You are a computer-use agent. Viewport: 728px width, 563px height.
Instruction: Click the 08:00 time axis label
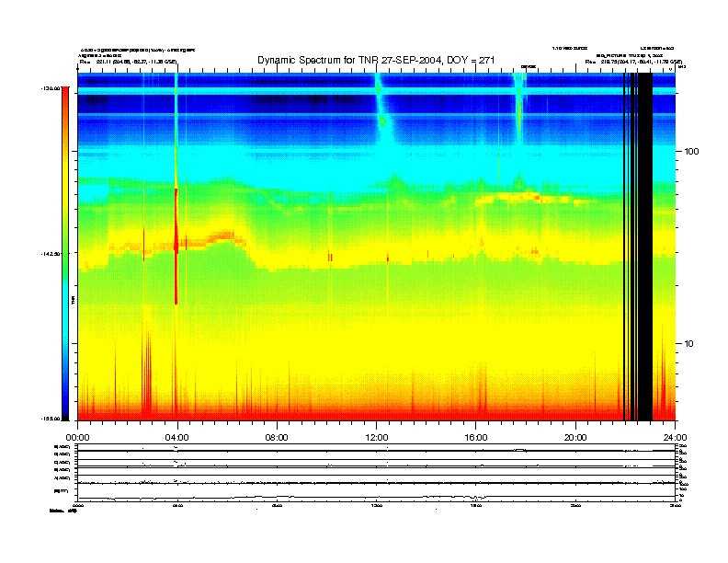(277, 438)
